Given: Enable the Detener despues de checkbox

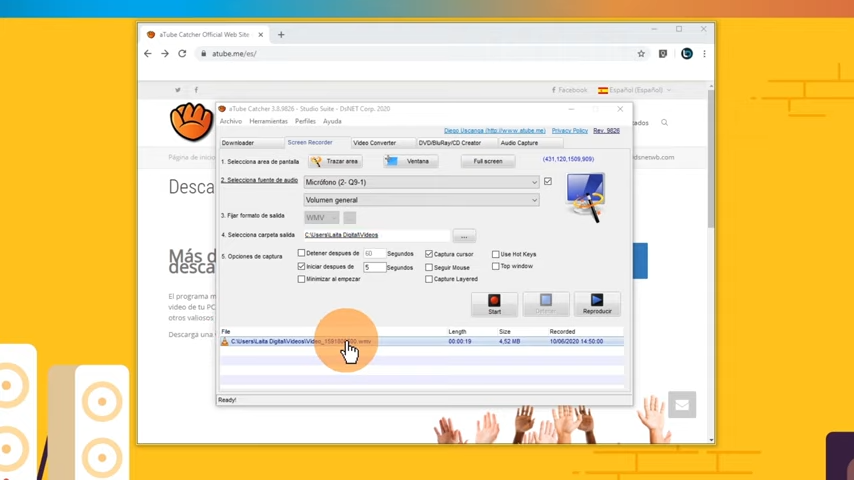Looking at the screenshot, I should tap(302, 254).
